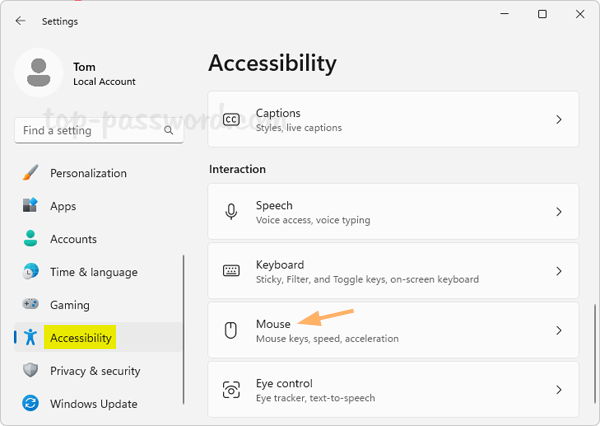Expand Keyboard settings chevron
Viewport: 600px width, 426px height.
click(x=558, y=271)
